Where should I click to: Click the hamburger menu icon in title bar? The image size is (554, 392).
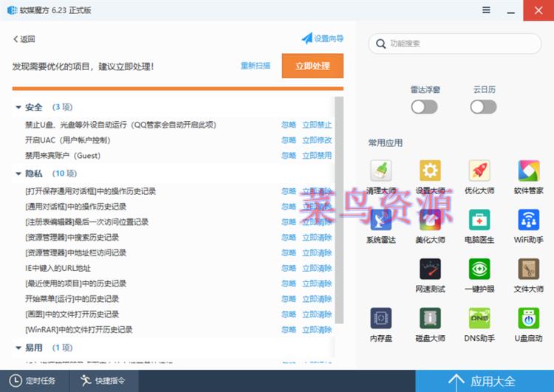point(486,10)
